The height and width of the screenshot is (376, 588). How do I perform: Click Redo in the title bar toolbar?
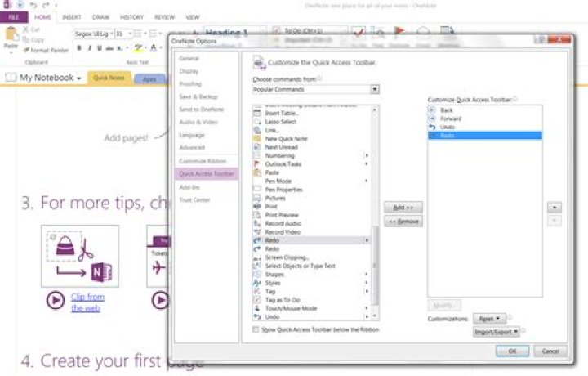click(x=46, y=5)
